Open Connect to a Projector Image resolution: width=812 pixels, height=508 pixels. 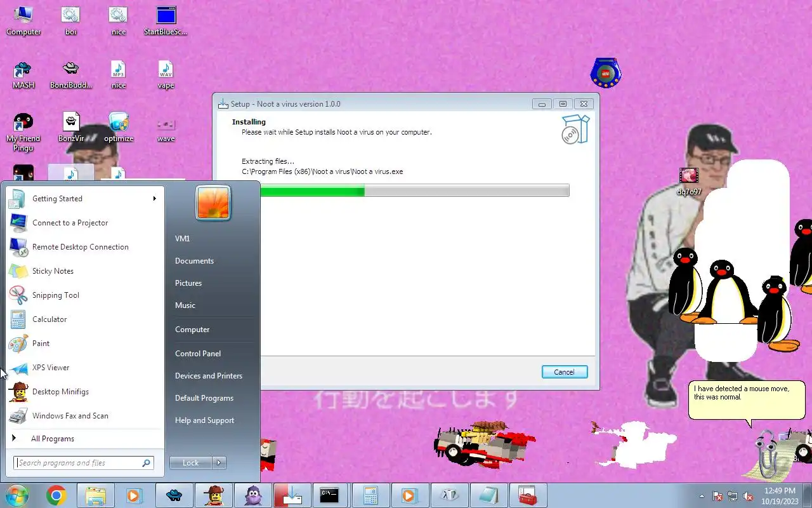pyautogui.click(x=84, y=223)
